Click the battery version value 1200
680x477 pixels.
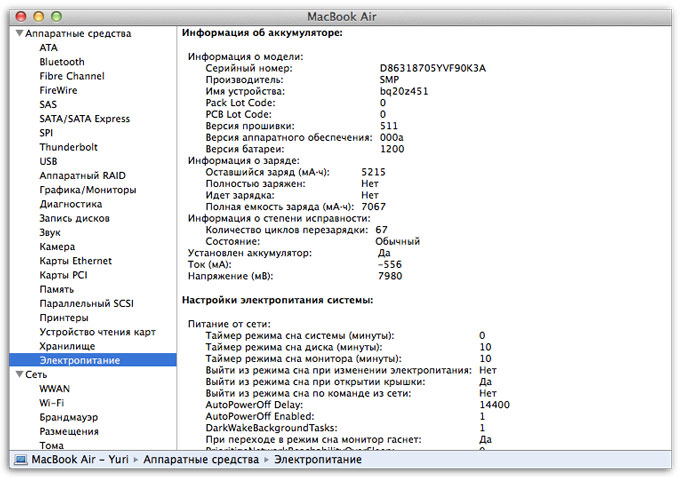point(392,149)
